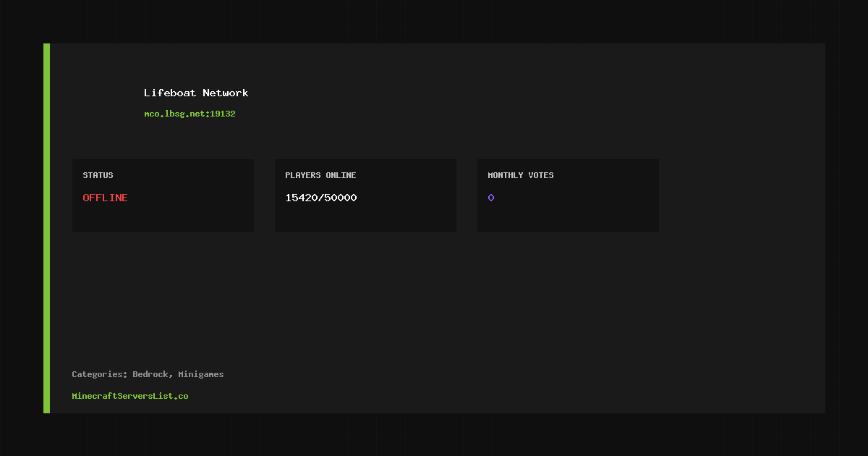This screenshot has height=456, width=868.
Task: Click the word Network in server title
Action: click(226, 93)
